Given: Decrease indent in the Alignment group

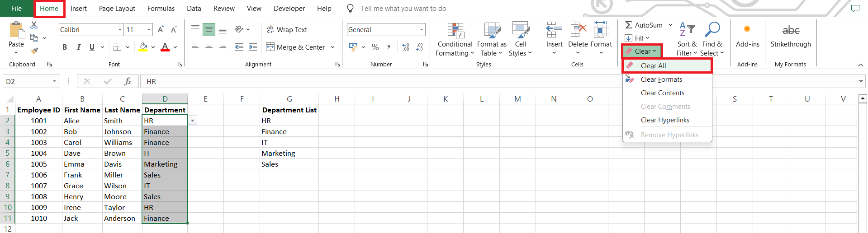Looking at the screenshot, I should [239, 47].
